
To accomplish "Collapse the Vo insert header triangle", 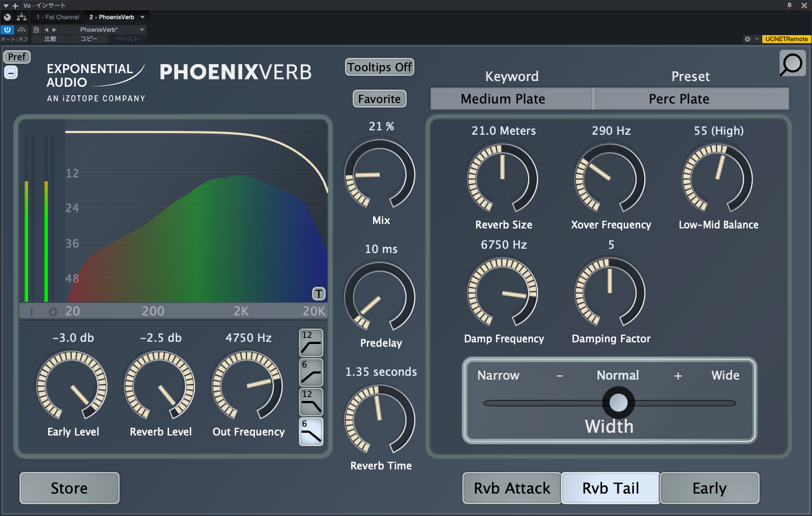I will point(6,5).
